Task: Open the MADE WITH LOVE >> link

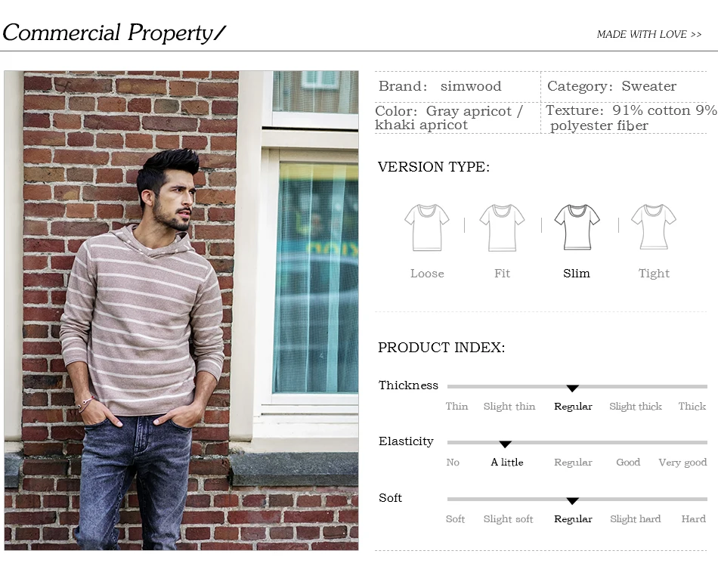Action: (x=649, y=34)
